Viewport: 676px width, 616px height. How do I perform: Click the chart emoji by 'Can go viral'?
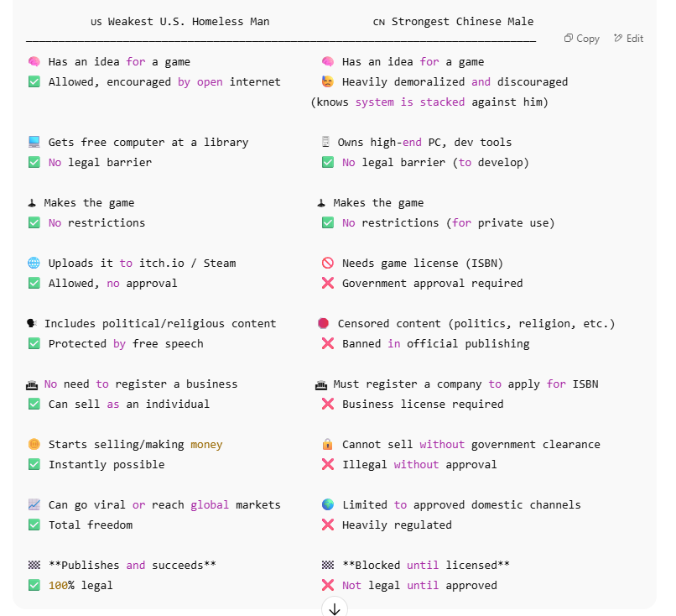(34, 504)
